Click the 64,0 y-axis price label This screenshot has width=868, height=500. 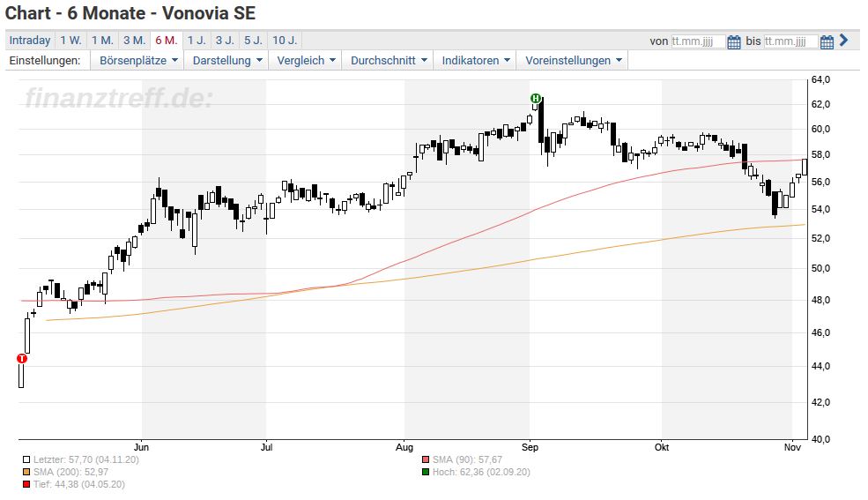tap(821, 79)
